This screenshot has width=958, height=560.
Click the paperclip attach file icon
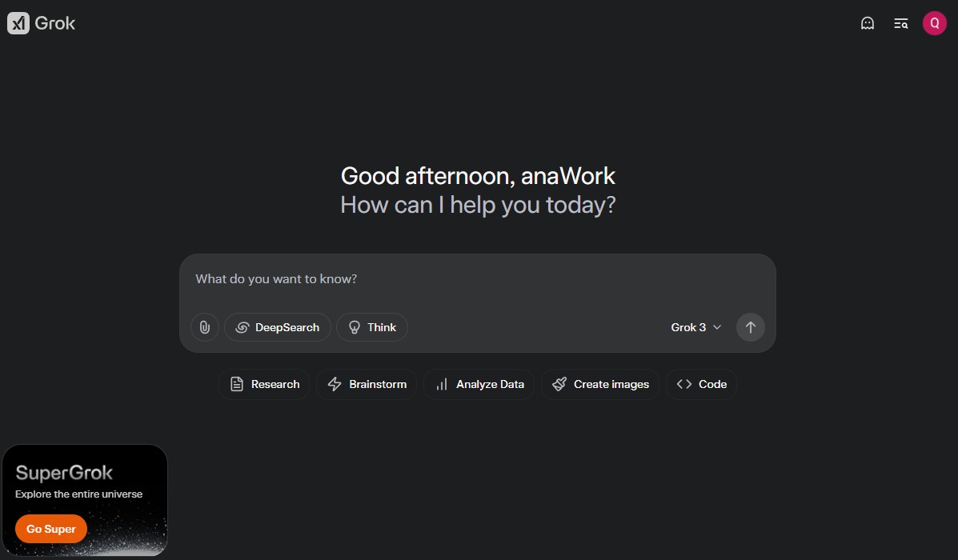tap(205, 327)
